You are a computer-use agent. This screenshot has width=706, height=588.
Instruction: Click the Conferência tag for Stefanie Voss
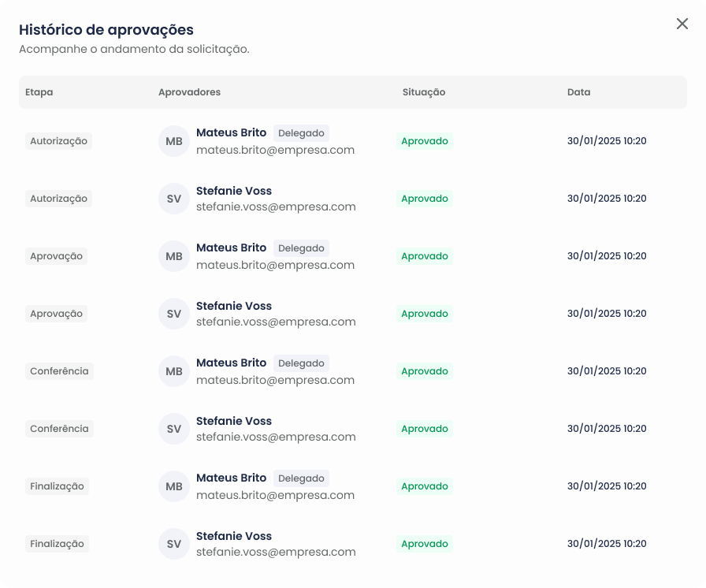pyautogui.click(x=59, y=429)
